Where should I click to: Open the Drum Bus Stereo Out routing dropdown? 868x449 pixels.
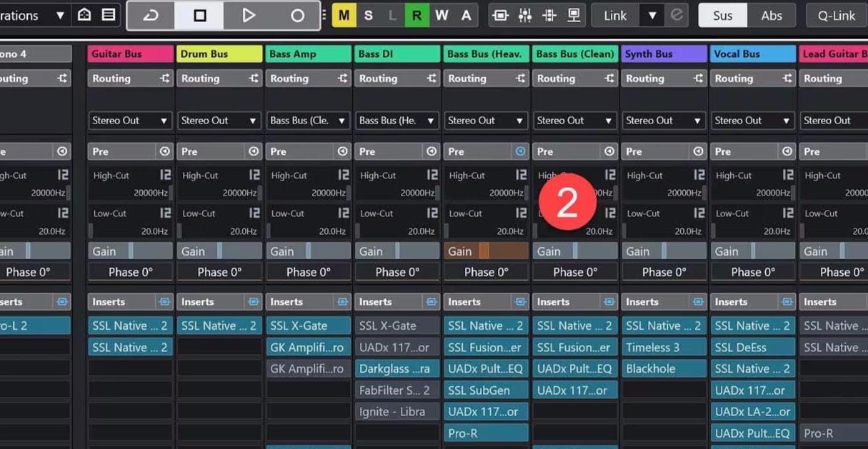coord(219,121)
